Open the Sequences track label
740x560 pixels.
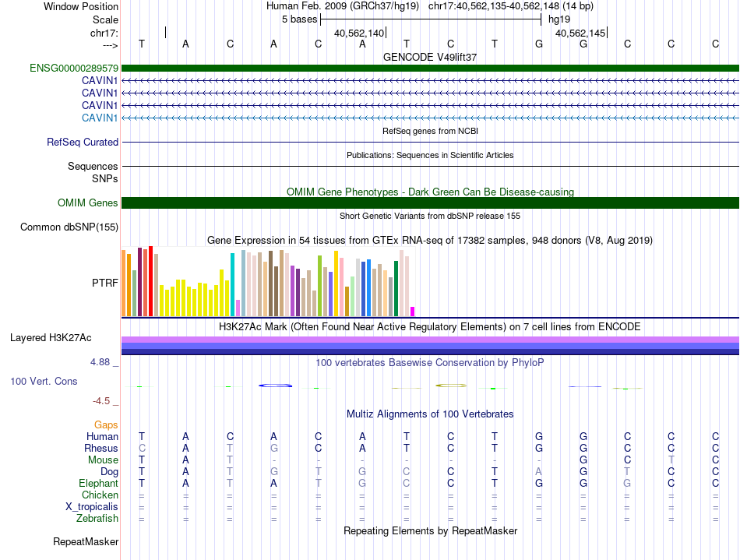pyautogui.click(x=93, y=166)
